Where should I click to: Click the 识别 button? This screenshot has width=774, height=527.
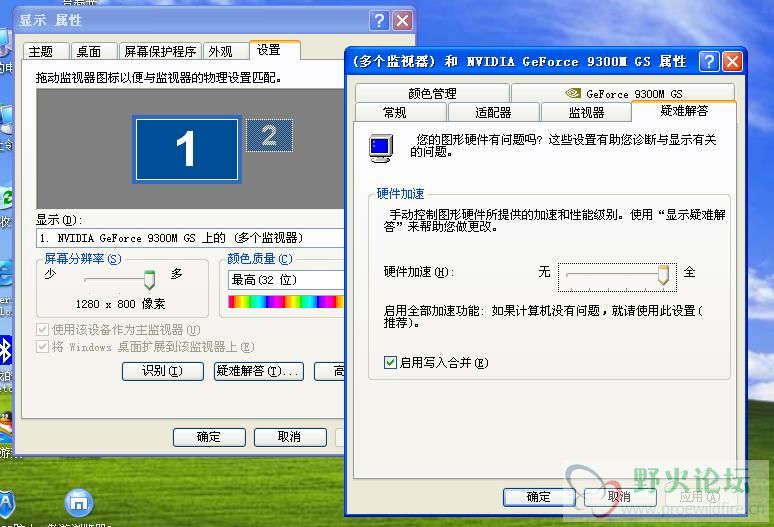coord(162,371)
